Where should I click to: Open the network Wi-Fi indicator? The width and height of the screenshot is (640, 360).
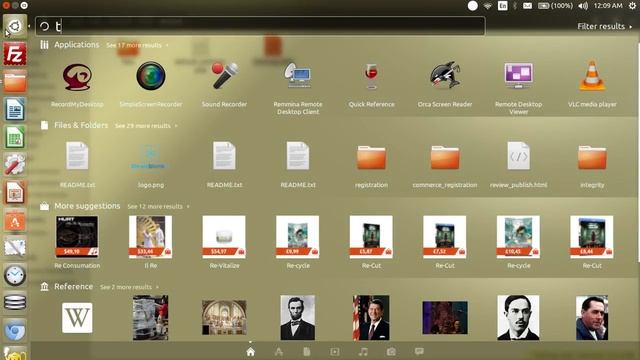[x=487, y=6]
